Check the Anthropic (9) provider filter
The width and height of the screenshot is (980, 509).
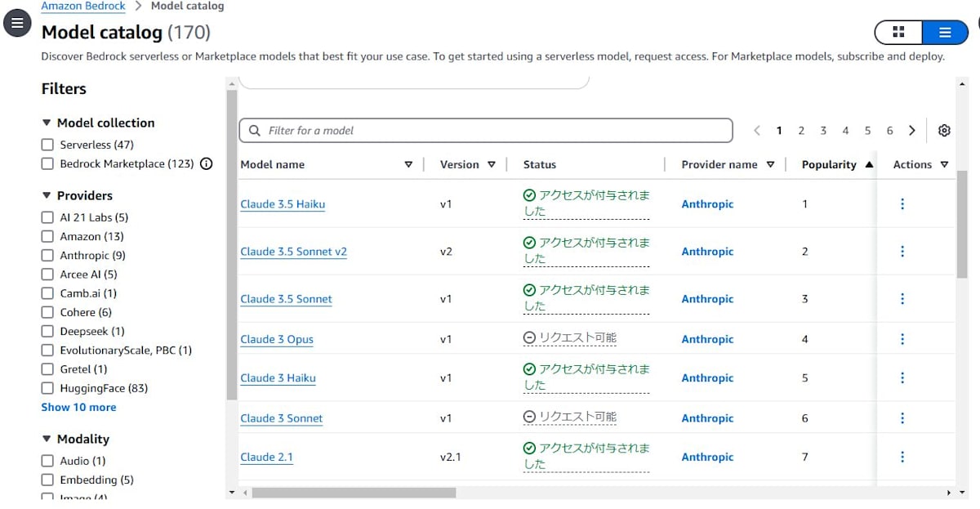[47, 255]
